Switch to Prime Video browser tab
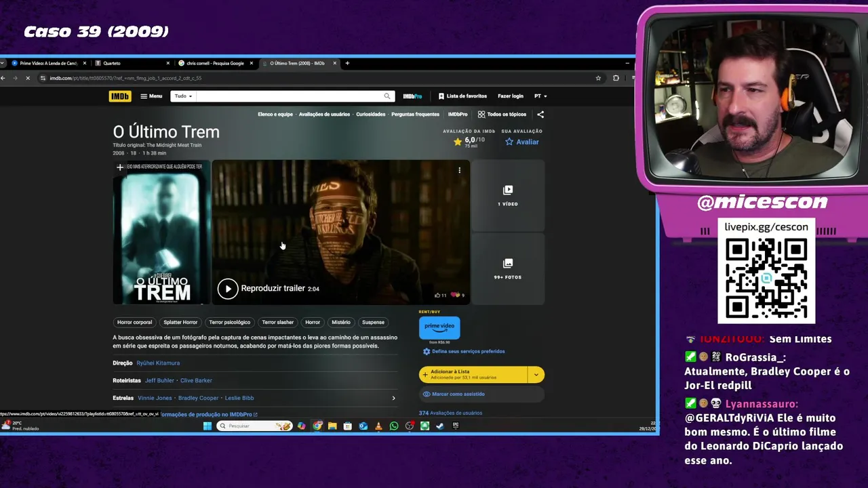868x488 pixels. pos(47,63)
